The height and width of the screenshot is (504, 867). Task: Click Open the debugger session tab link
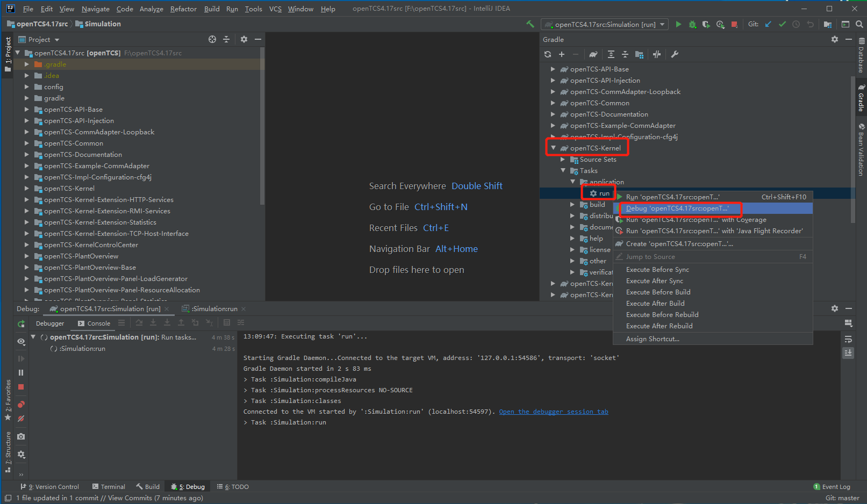pyautogui.click(x=554, y=412)
